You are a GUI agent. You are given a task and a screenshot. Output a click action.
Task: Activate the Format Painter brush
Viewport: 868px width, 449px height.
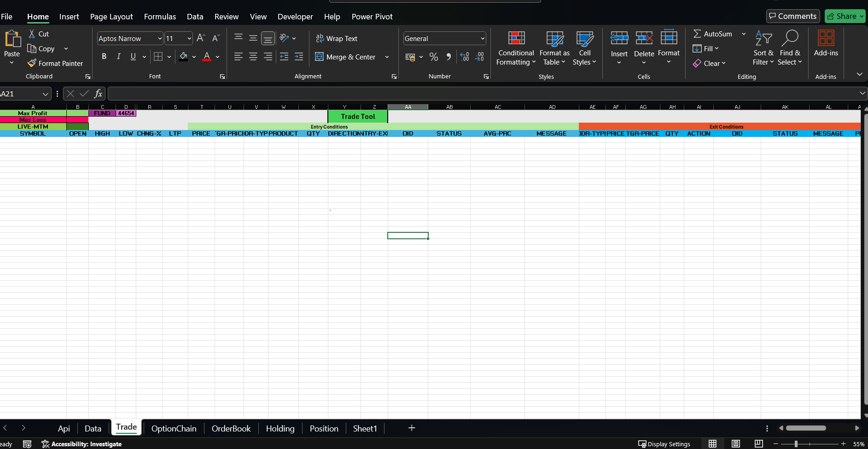(32, 63)
